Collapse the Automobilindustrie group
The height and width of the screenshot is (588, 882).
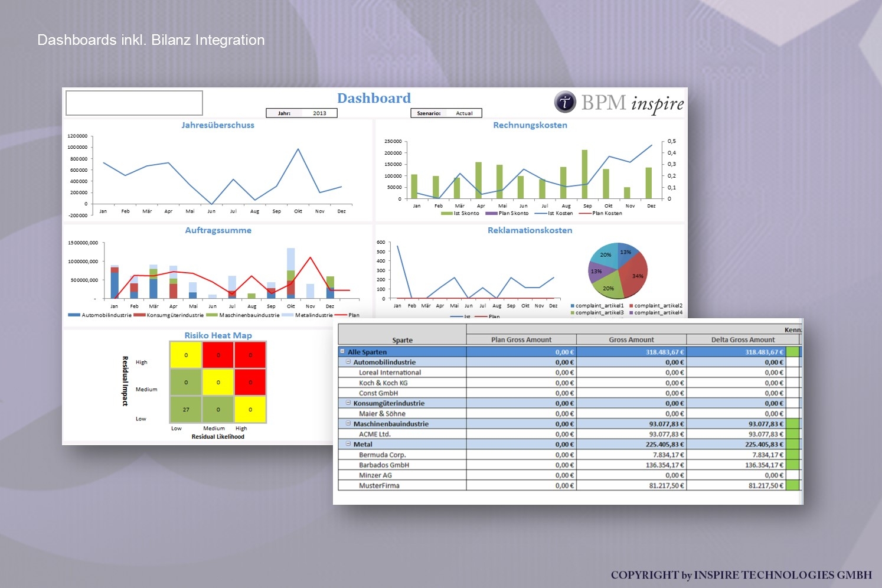click(348, 362)
